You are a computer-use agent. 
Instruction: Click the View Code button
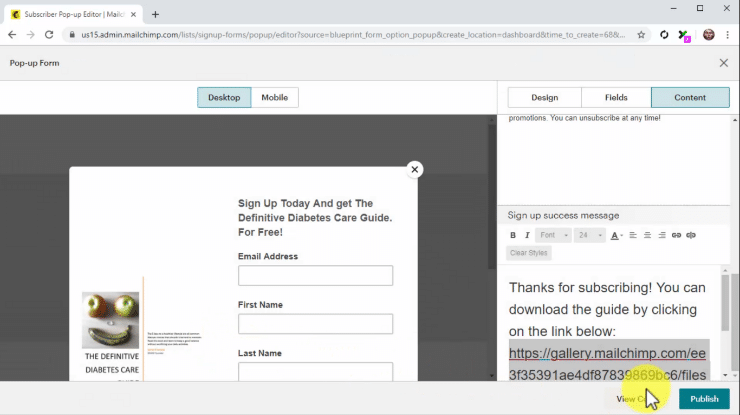tap(635, 399)
